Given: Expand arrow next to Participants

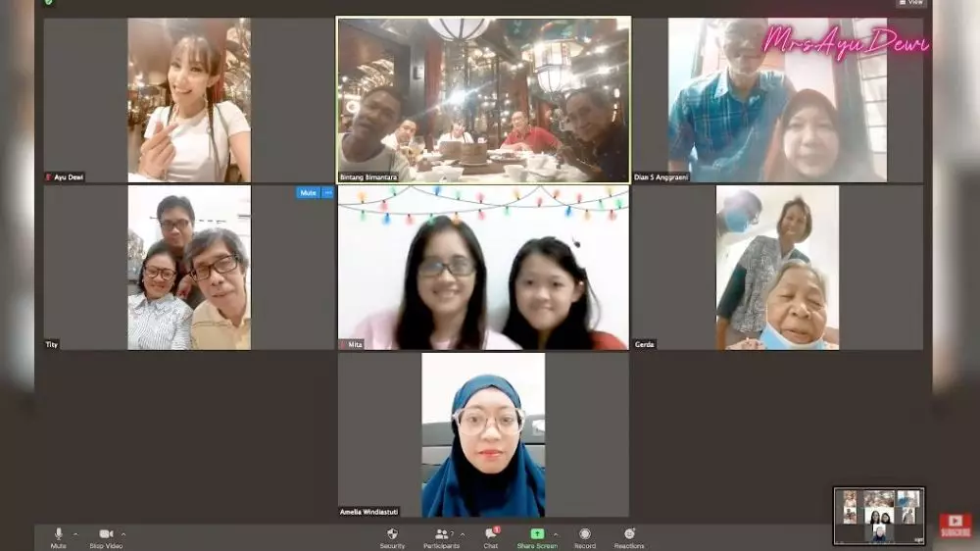Looking at the screenshot, I should tap(463, 534).
